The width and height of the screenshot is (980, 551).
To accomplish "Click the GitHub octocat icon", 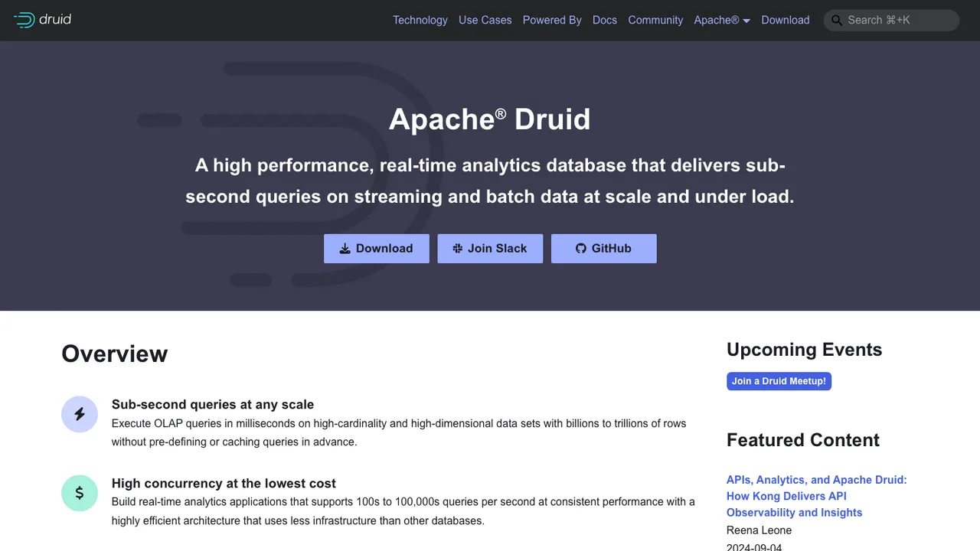I will [x=581, y=249].
